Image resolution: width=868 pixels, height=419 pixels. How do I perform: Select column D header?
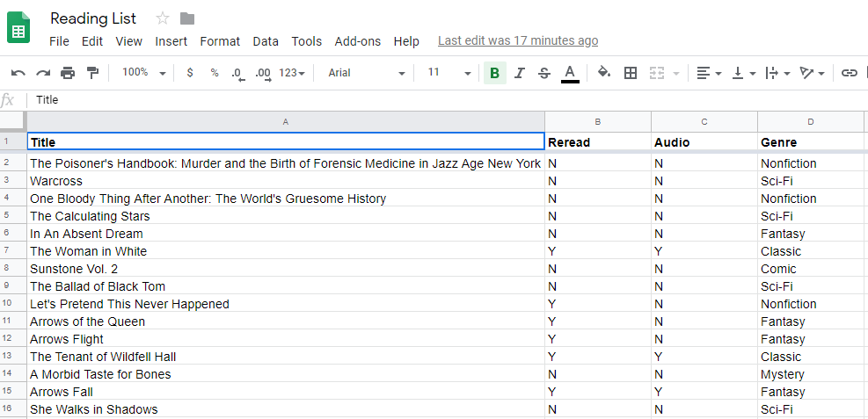[811, 121]
